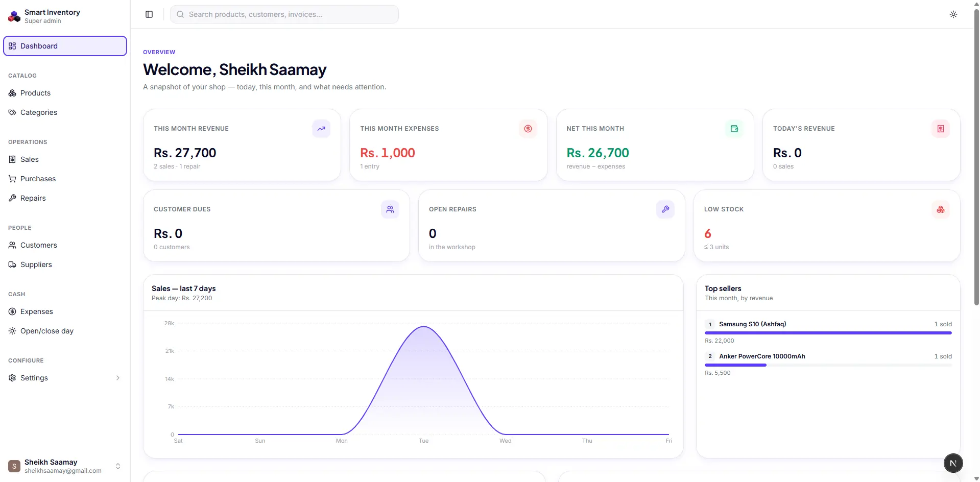
Task: Click the boxes icon on Low Stock card
Action: 941,209
